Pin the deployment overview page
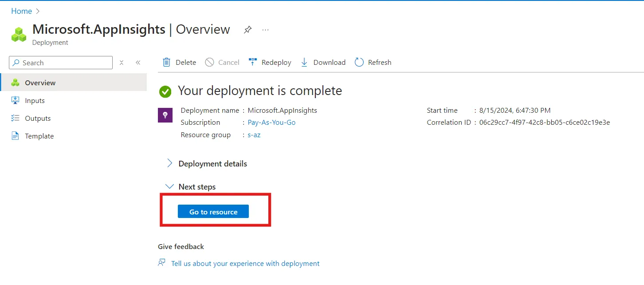This screenshot has height=285, width=644. (247, 30)
